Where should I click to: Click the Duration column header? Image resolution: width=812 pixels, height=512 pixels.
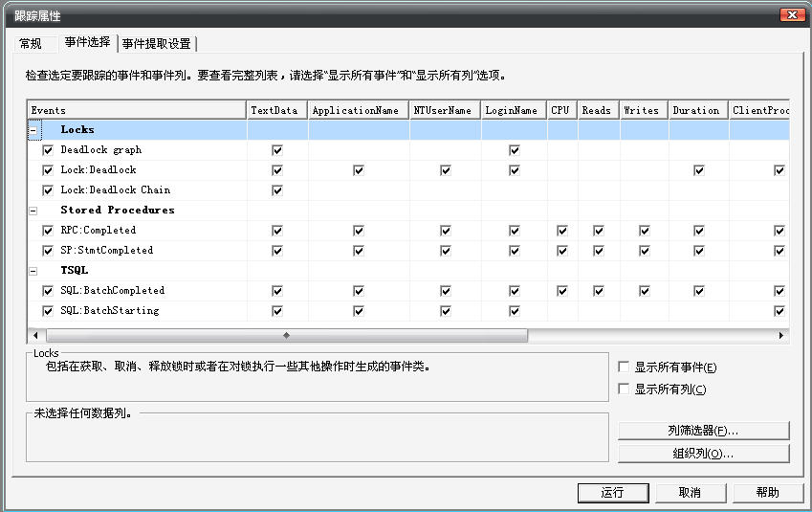point(698,110)
